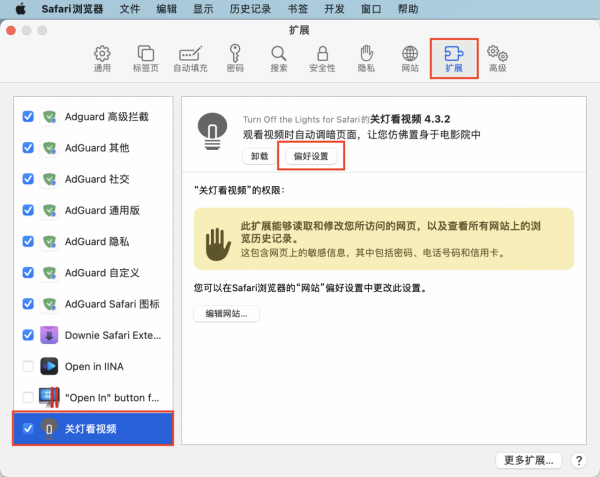600x477 pixels.
Task: Switch to the 标签页 (Tabs) pane
Action: tap(145, 59)
